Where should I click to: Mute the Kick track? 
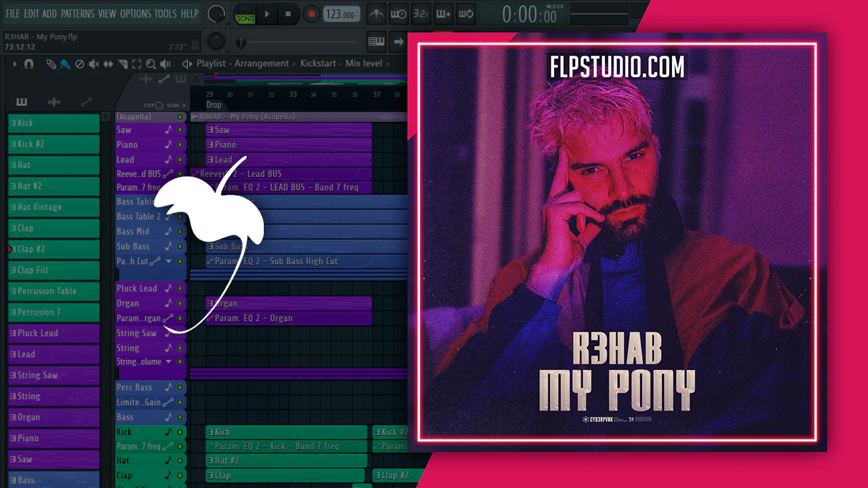point(180,432)
